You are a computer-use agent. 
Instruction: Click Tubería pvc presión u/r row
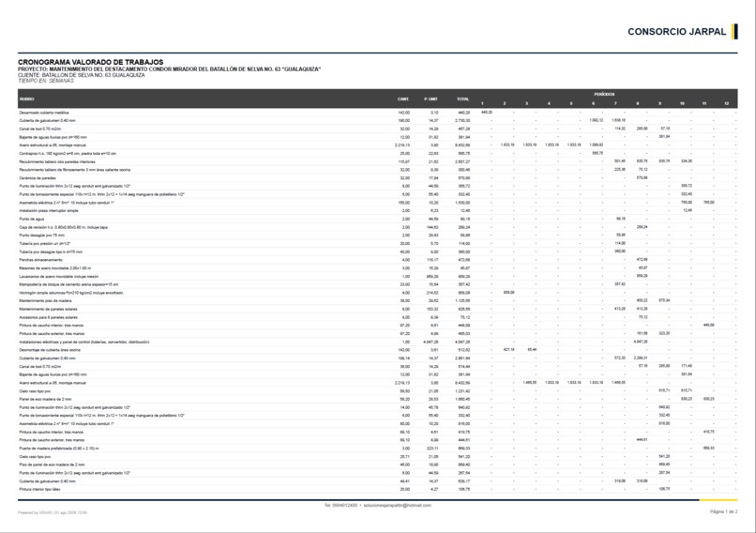(x=377, y=244)
